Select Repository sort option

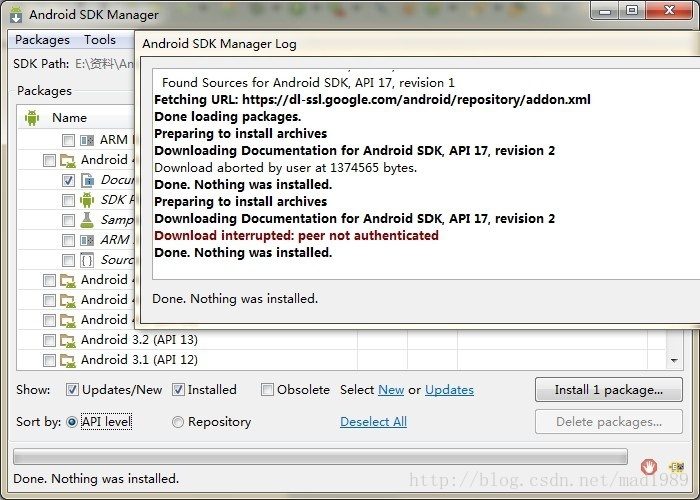pos(178,422)
